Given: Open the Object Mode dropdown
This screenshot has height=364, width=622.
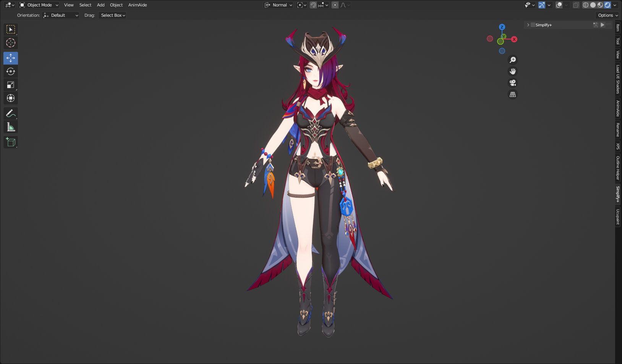Looking at the screenshot, I should tap(39, 5).
